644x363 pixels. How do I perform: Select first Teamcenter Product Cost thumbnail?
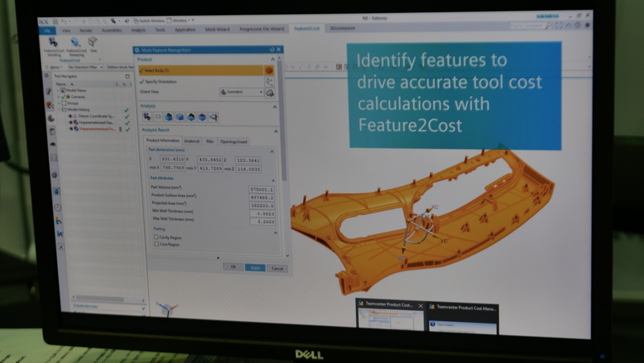pos(390,315)
